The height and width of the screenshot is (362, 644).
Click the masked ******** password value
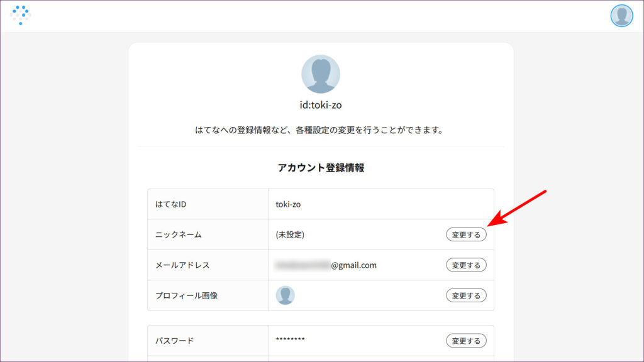click(x=290, y=340)
